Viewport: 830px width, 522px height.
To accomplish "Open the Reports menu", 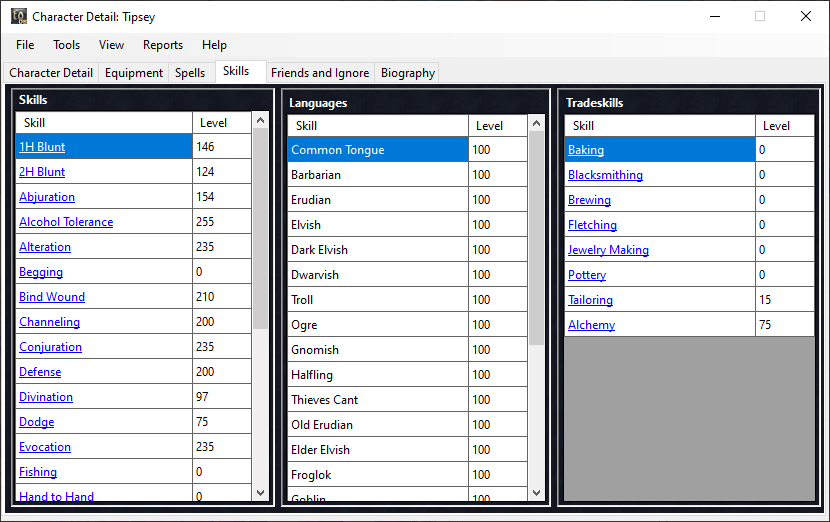I will pyautogui.click(x=163, y=45).
